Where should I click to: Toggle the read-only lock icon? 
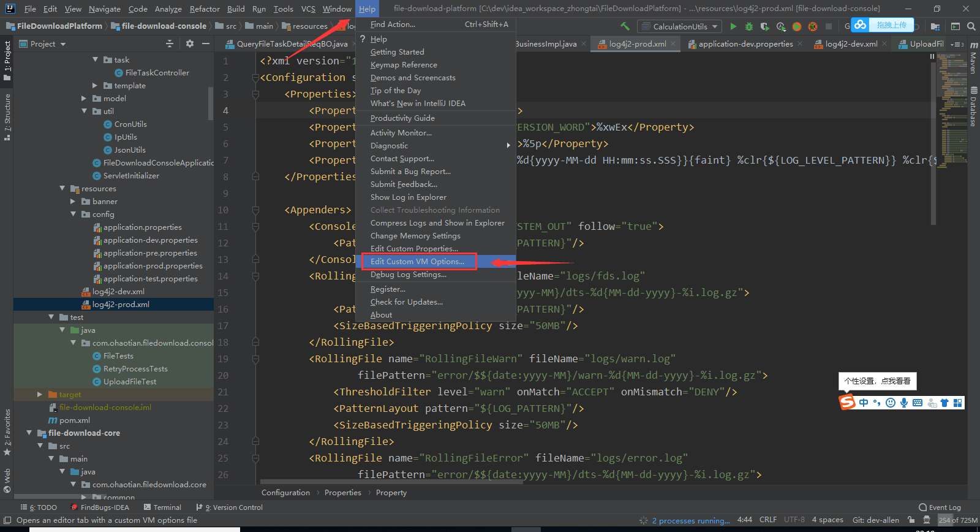click(x=911, y=520)
